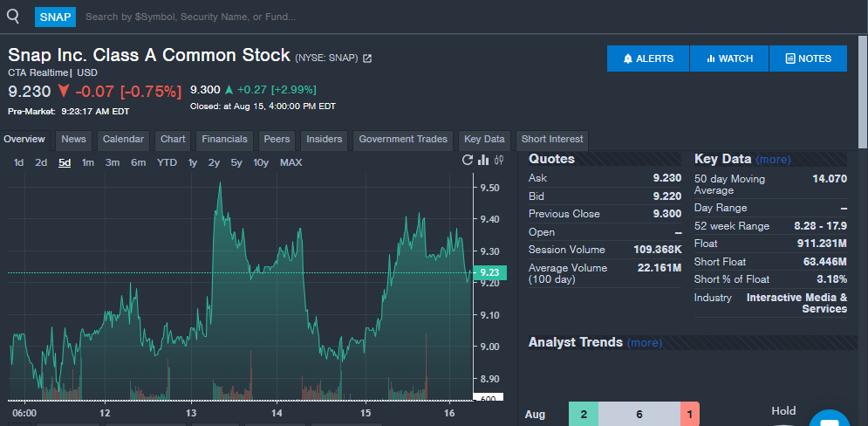The height and width of the screenshot is (426, 868).
Task: Click the Hold analyst rating label
Action: [x=783, y=410]
